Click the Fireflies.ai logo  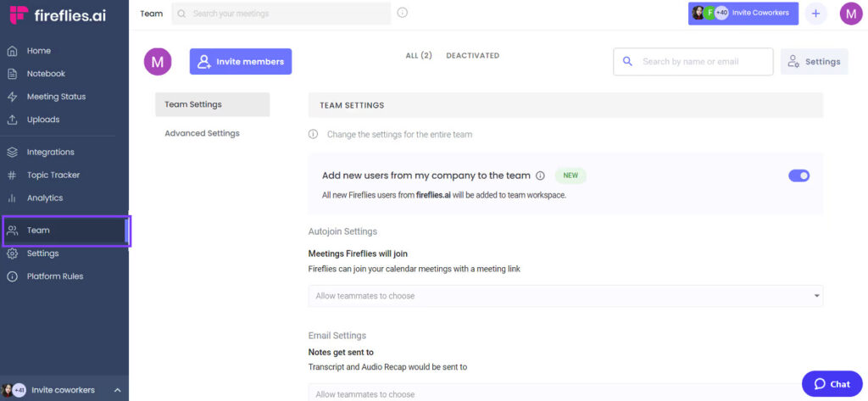coord(56,15)
